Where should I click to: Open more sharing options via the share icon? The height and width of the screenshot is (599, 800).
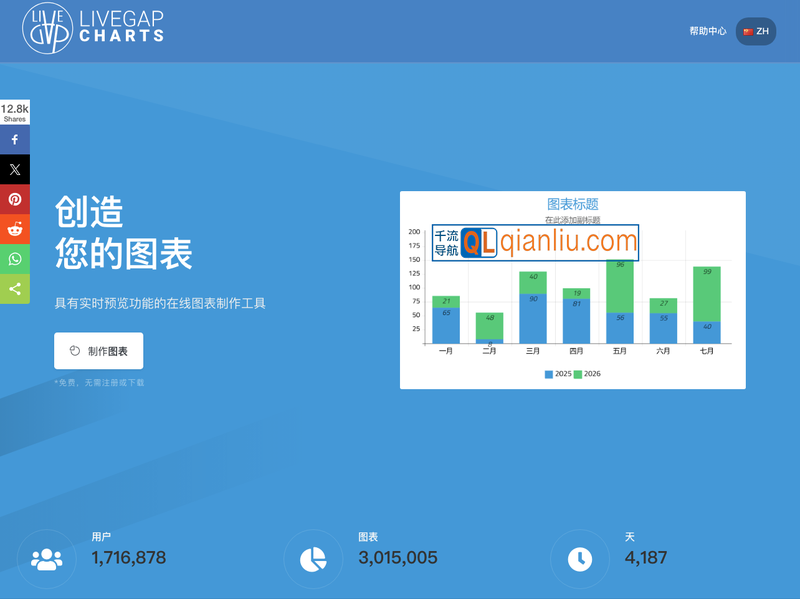pyautogui.click(x=14, y=289)
